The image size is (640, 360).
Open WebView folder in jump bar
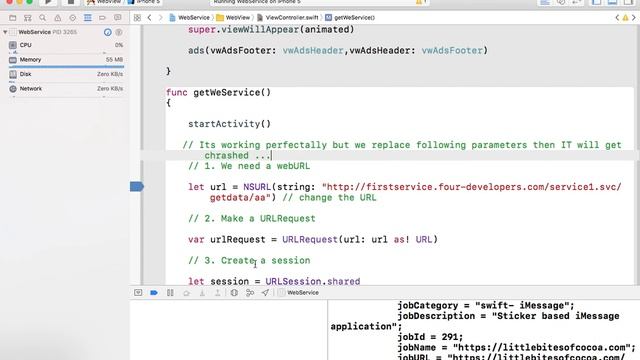pos(233,18)
